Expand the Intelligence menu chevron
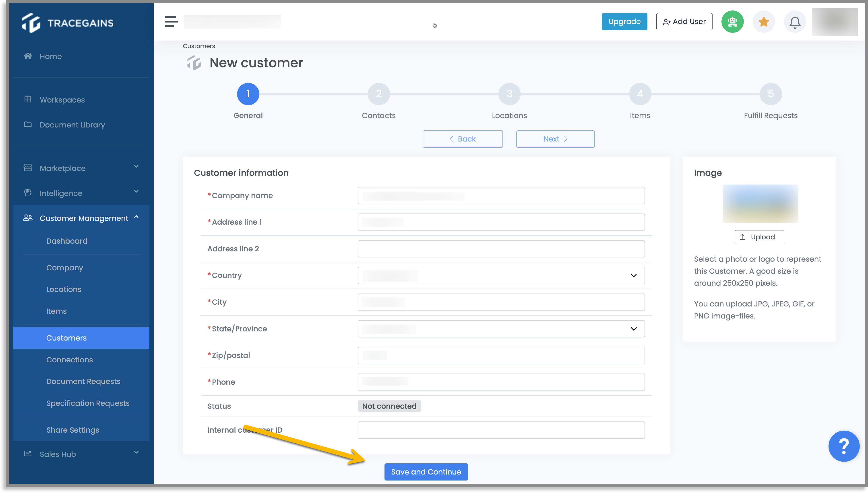Screen dimensions: 868x493 click(136, 192)
